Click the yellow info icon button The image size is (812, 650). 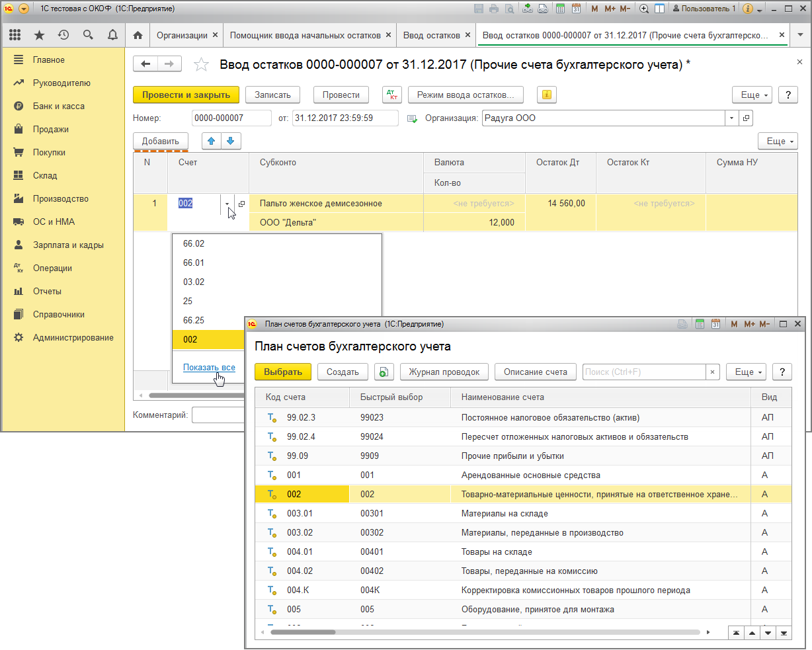coord(546,95)
